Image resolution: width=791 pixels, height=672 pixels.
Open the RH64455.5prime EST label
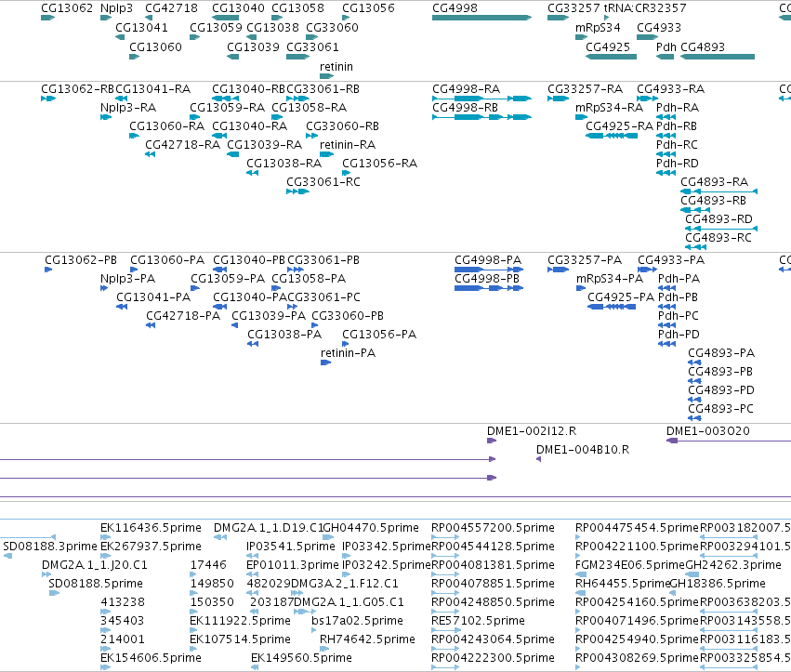623,584
